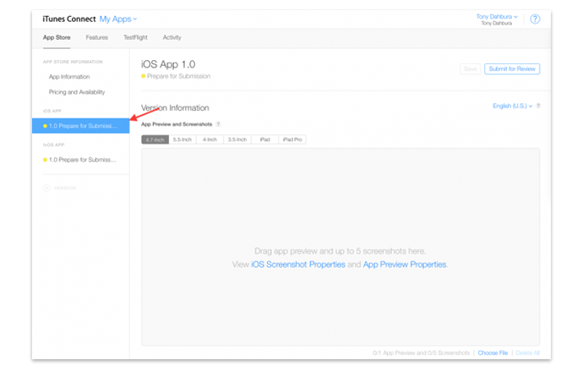Click the plus icon beside VERSION
588x366 pixels.
click(x=46, y=188)
